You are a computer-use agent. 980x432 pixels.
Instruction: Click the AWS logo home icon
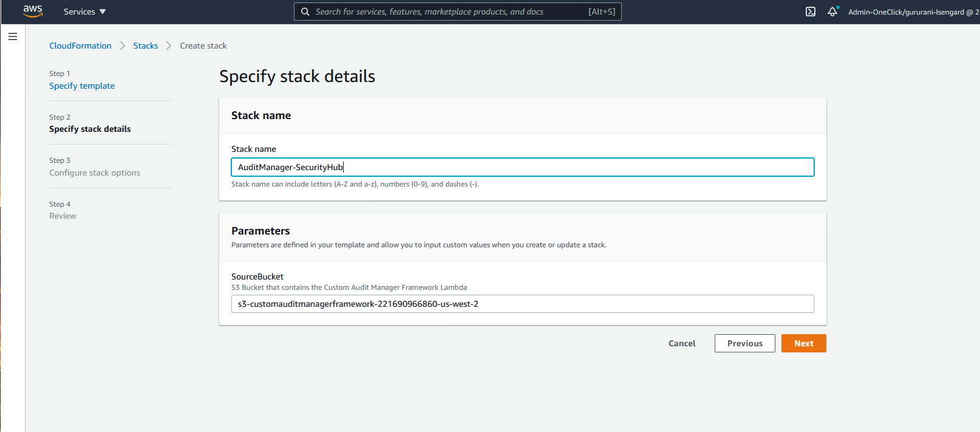click(x=33, y=12)
